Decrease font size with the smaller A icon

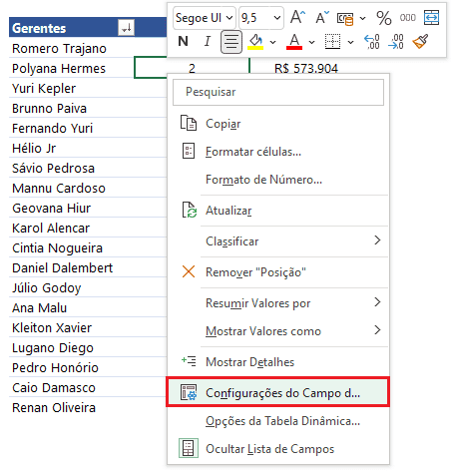(321, 17)
